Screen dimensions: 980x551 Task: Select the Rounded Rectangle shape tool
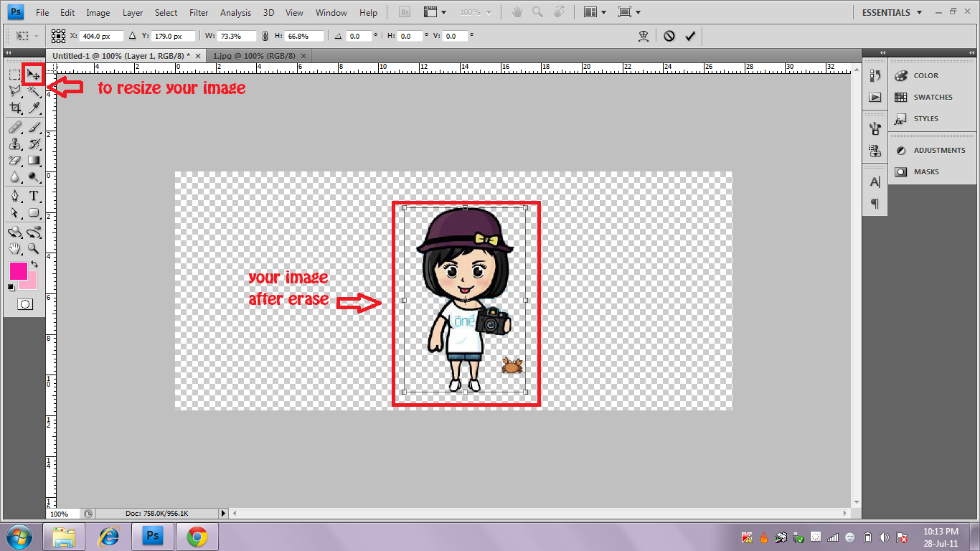(33, 213)
